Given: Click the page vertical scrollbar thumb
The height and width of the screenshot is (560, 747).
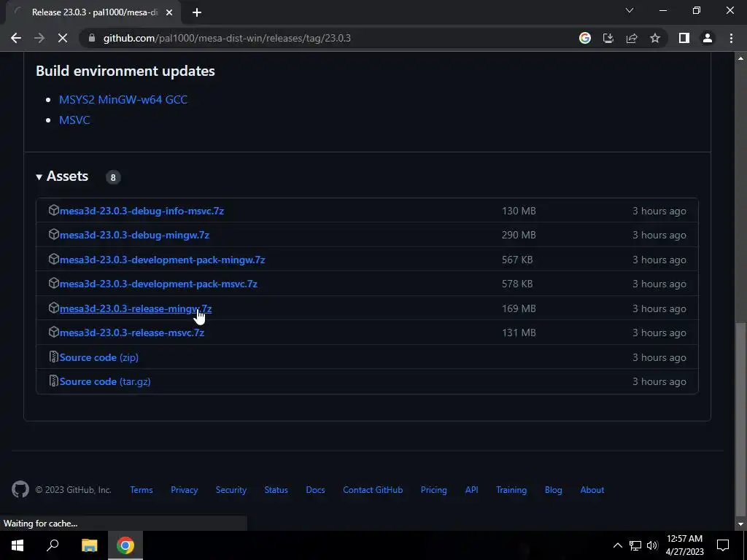Looking at the screenshot, I should tap(740, 419).
